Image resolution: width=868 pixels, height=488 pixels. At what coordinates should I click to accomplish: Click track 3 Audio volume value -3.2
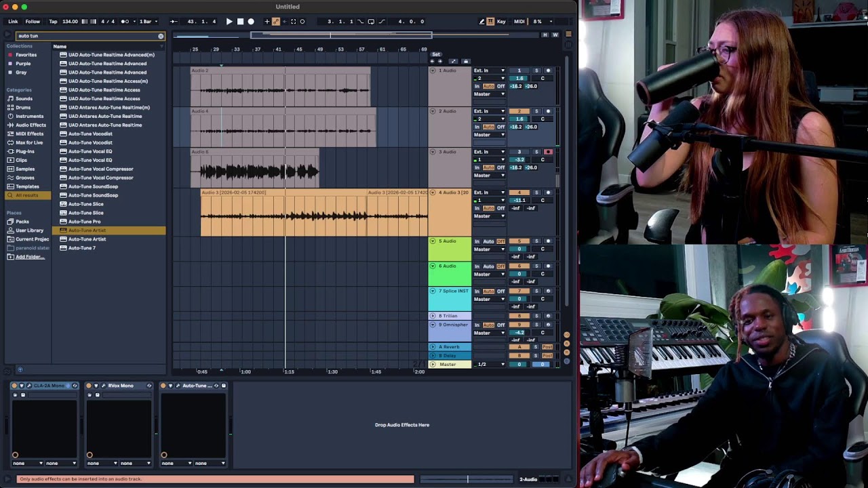point(519,160)
